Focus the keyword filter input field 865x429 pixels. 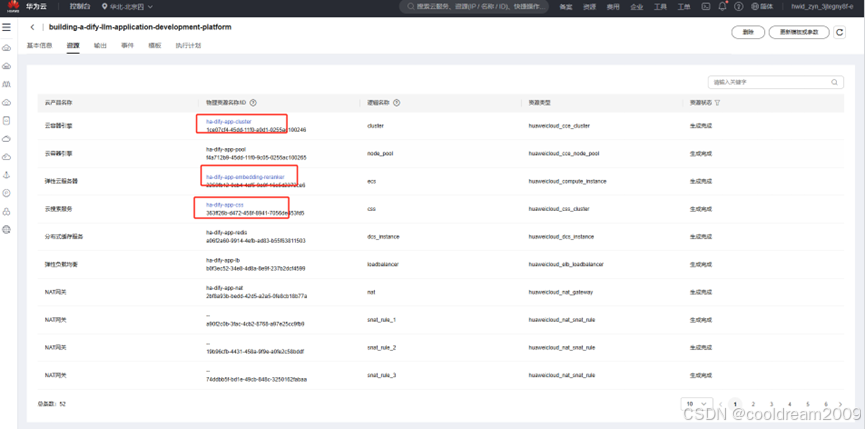tap(776, 82)
